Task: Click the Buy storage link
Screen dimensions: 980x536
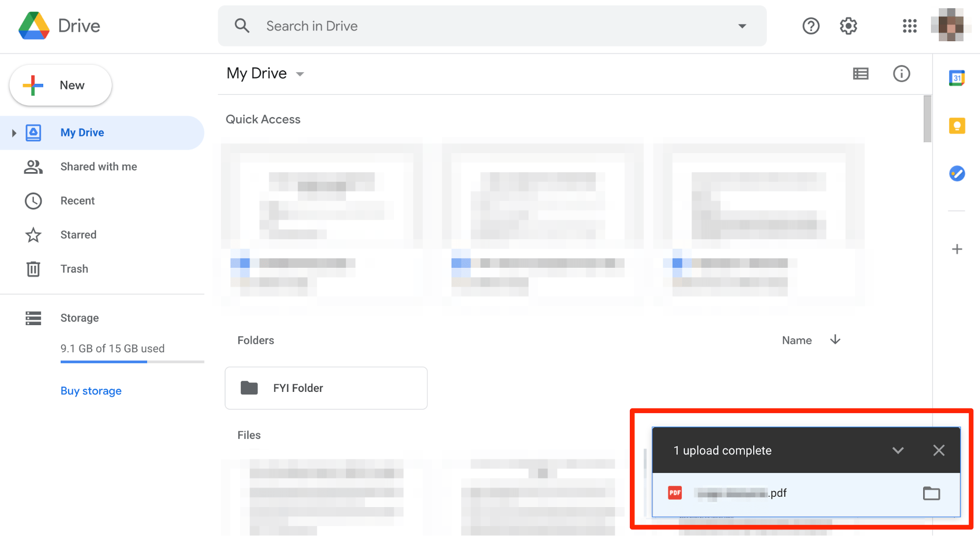Action: [x=91, y=391]
